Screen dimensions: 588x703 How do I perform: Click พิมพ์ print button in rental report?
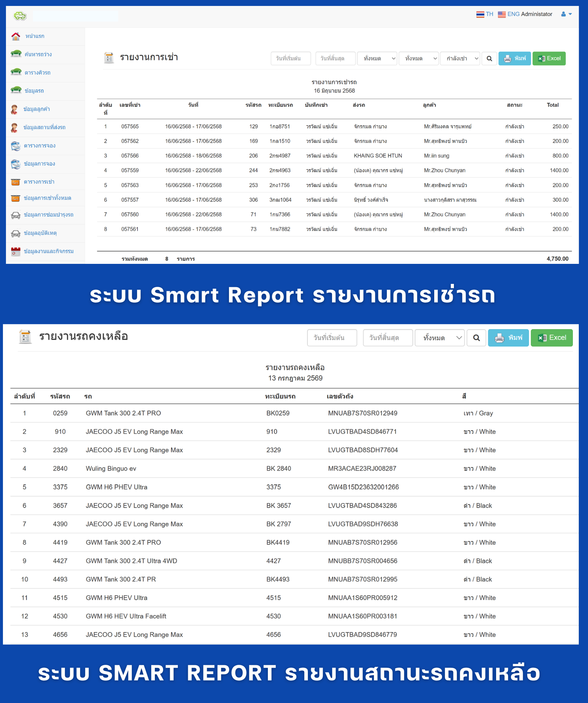coord(515,59)
